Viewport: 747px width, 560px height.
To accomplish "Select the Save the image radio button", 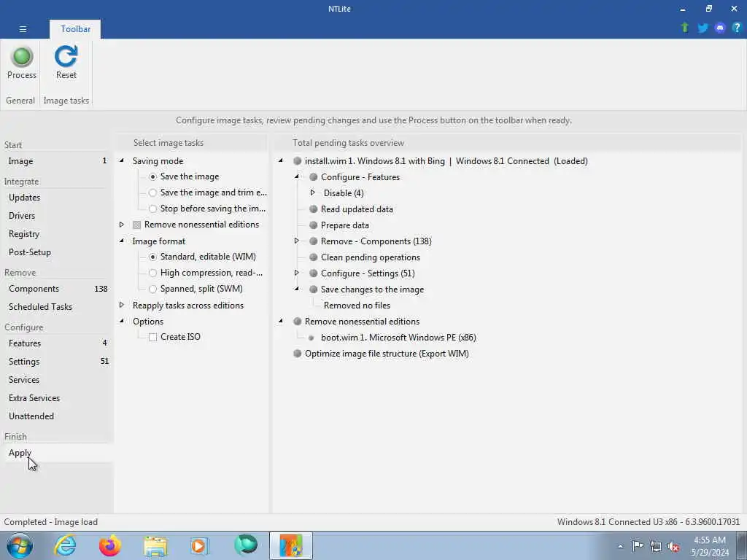I will pos(152,176).
